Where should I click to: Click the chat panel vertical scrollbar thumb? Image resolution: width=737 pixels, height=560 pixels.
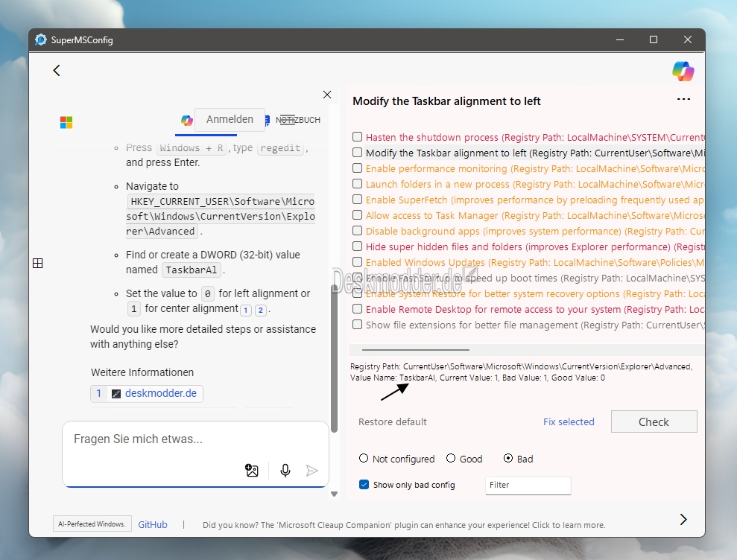[x=334, y=357]
